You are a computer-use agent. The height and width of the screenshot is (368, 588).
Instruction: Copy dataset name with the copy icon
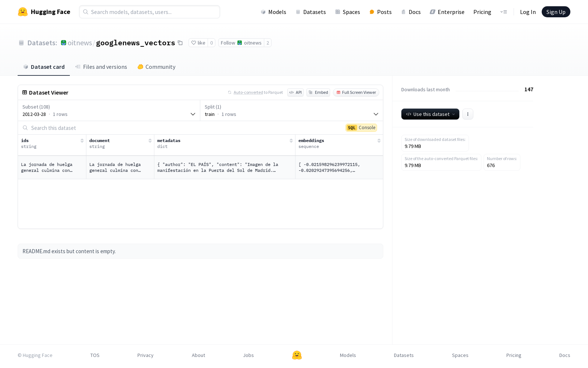point(180,43)
